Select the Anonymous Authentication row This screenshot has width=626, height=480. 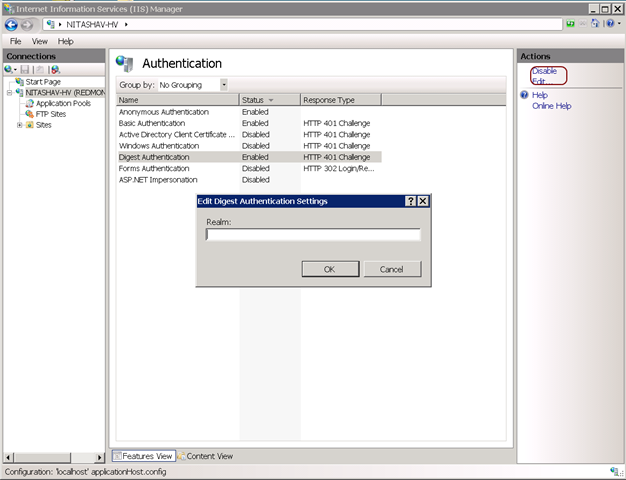coord(249,112)
